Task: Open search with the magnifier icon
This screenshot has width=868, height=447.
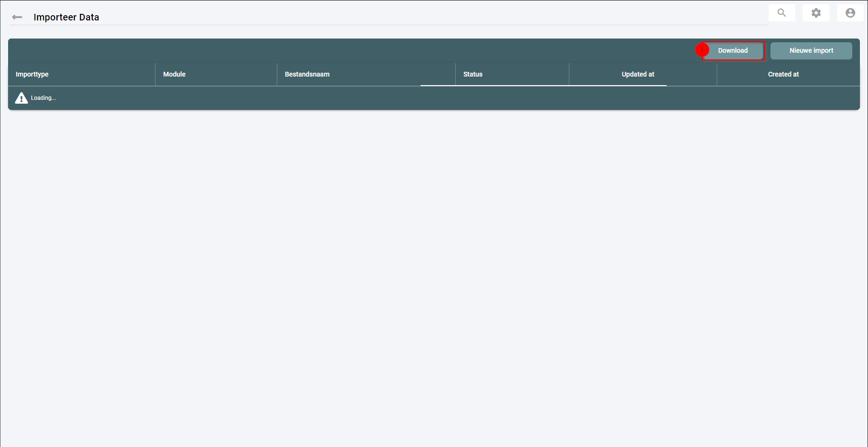Action: point(782,13)
